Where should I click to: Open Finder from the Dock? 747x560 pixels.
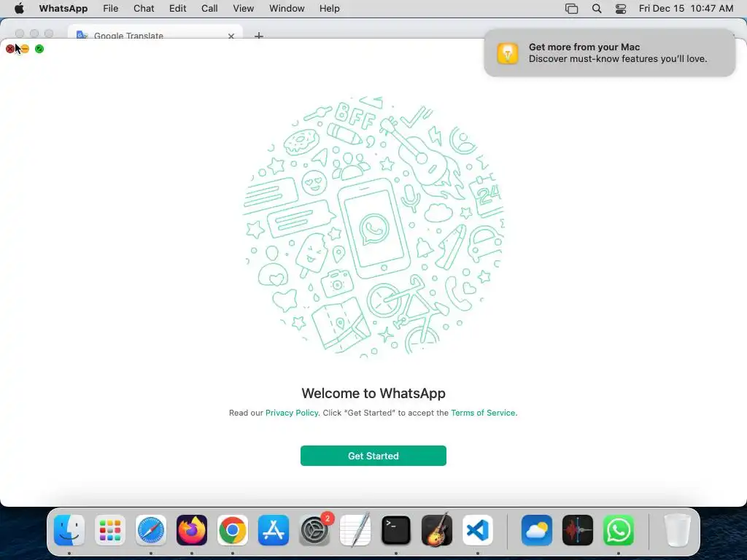[69, 530]
